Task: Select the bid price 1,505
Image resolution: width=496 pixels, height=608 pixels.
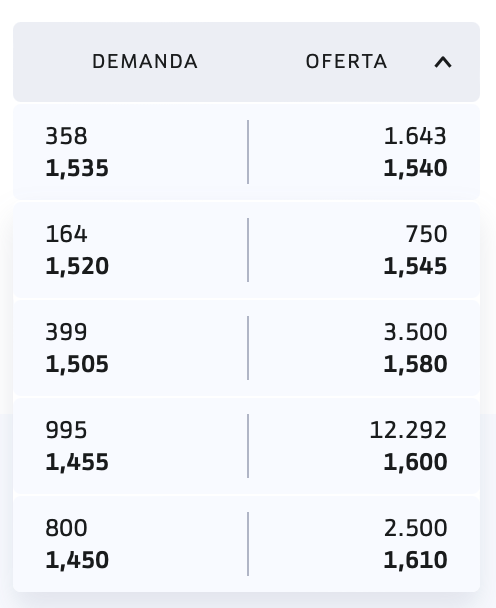Action: point(77,364)
